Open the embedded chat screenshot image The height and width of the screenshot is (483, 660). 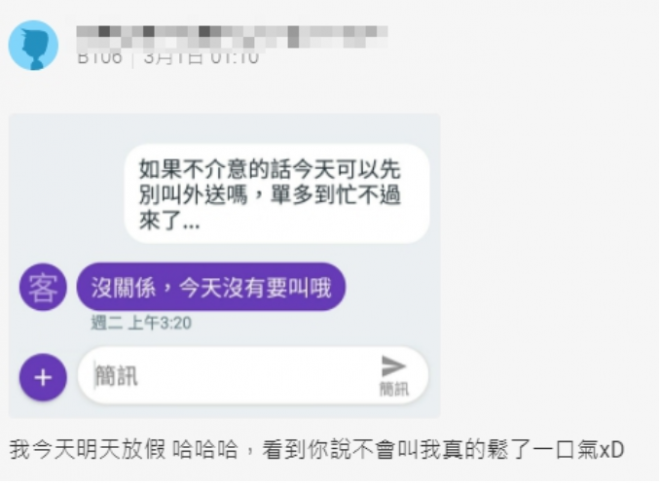pos(225,266)
